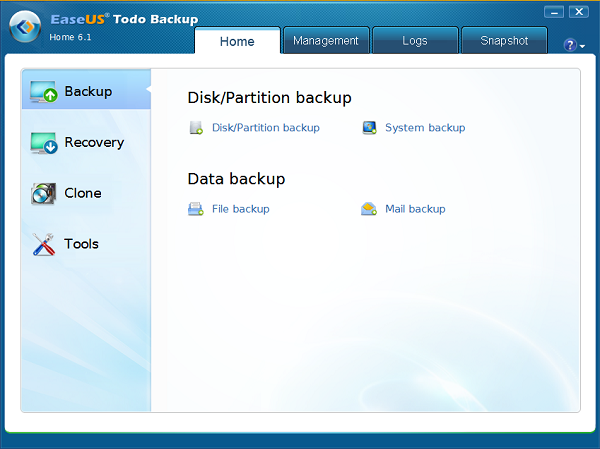The width and height of the screenshot is (600, 449).
Task: Click the Mail backup envelope icon
Action: [x=369, y=209]
